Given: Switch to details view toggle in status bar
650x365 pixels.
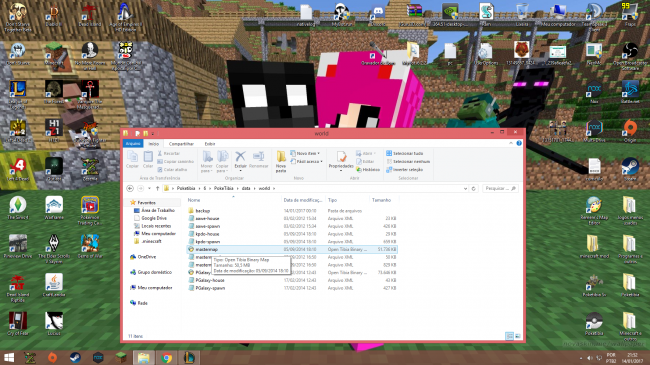Looking at the screenshot, I should 509,336.
